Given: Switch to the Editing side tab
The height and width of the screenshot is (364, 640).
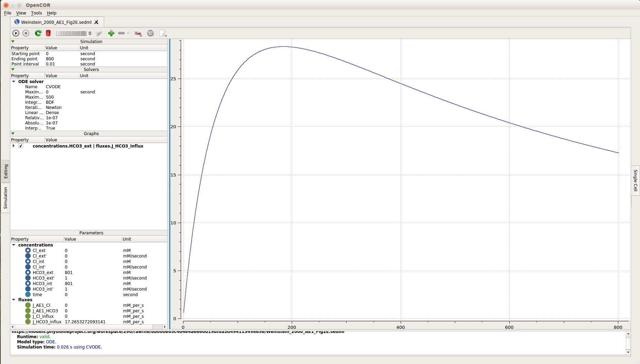Looking at the screenshot, I should pos(6,171).
